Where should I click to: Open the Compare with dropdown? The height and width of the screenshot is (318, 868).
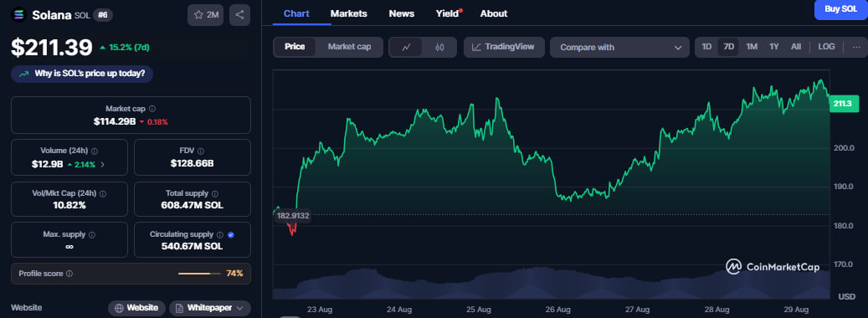click(x=620, y=48)
